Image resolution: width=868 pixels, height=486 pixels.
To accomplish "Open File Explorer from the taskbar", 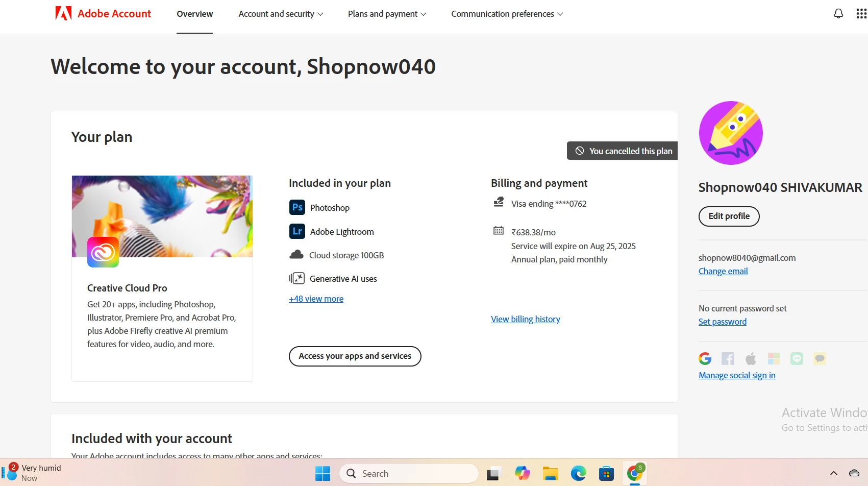I will point(550,474).
